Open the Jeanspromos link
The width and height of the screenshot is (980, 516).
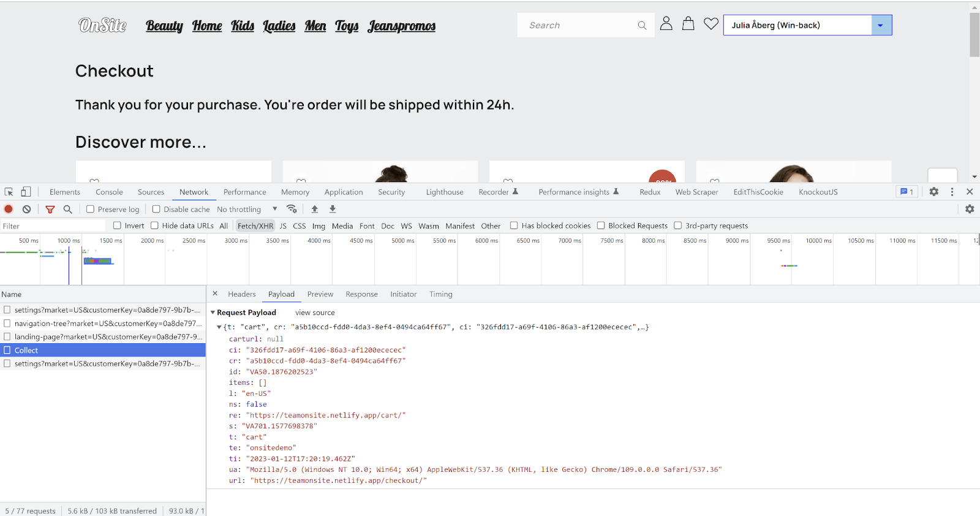402,26
